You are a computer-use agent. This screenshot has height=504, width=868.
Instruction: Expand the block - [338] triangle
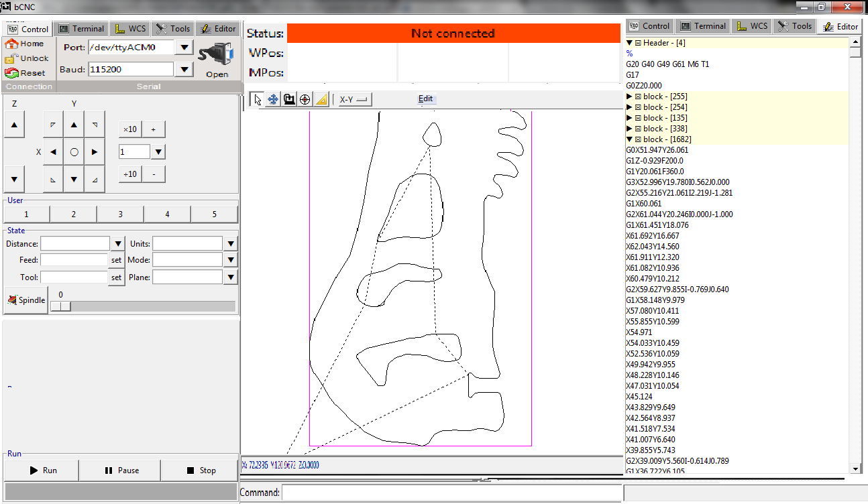tap(630, 129)
